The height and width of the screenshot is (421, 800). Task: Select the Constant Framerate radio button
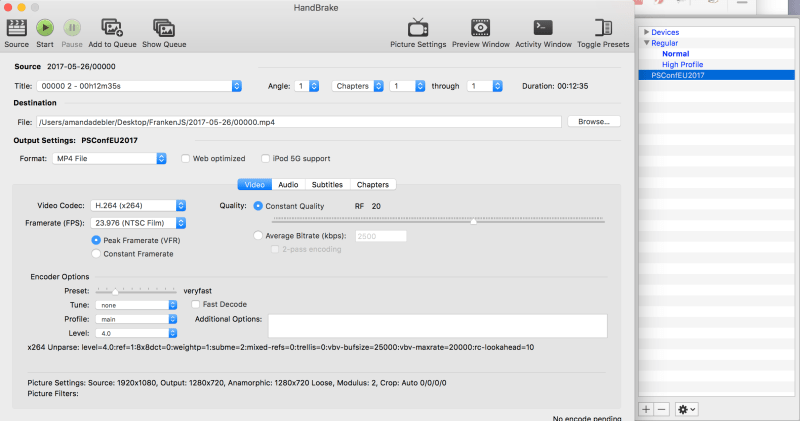96,254
